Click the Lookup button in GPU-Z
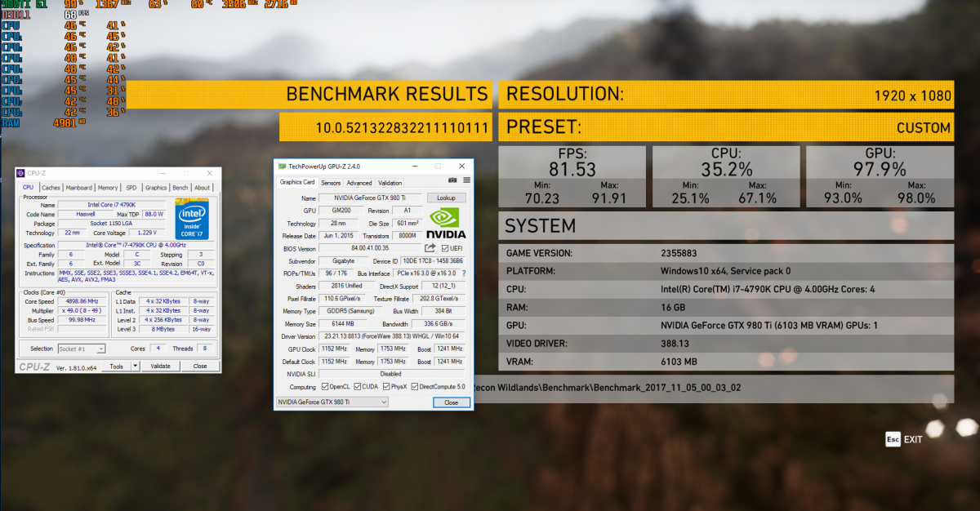 pos(446,198)
